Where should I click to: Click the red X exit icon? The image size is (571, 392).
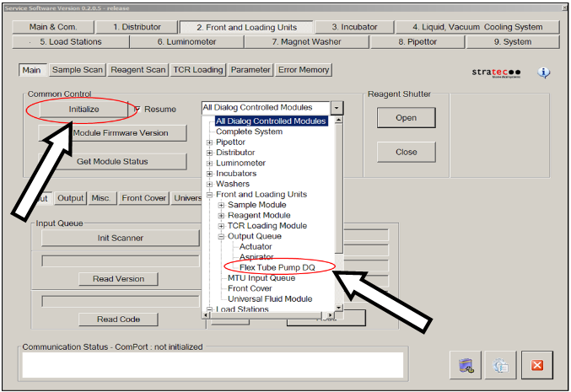pyautogui.click(x=536, y=366)
